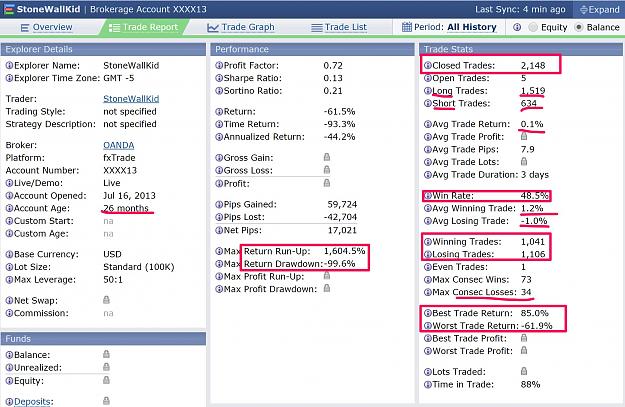Click lock icon next to Lots Traded
The height and width of the screenshot is (407, 625).
click(524, 371)
